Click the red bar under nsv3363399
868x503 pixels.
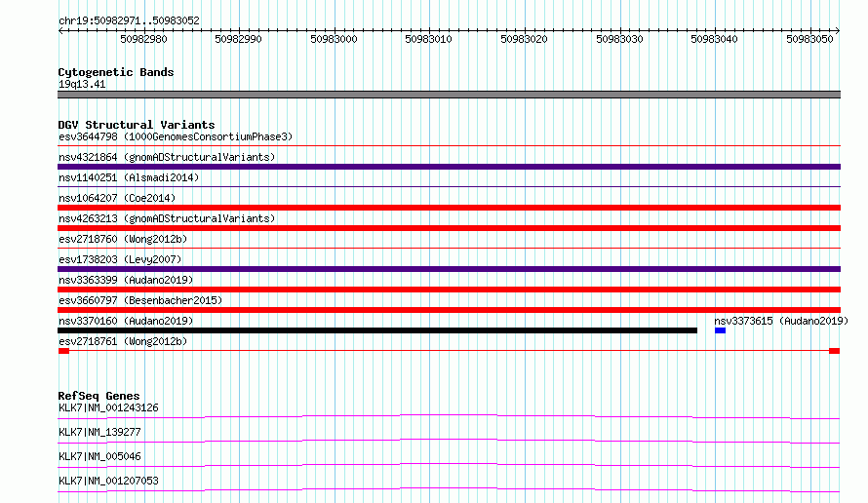click(x=449, y=290)
